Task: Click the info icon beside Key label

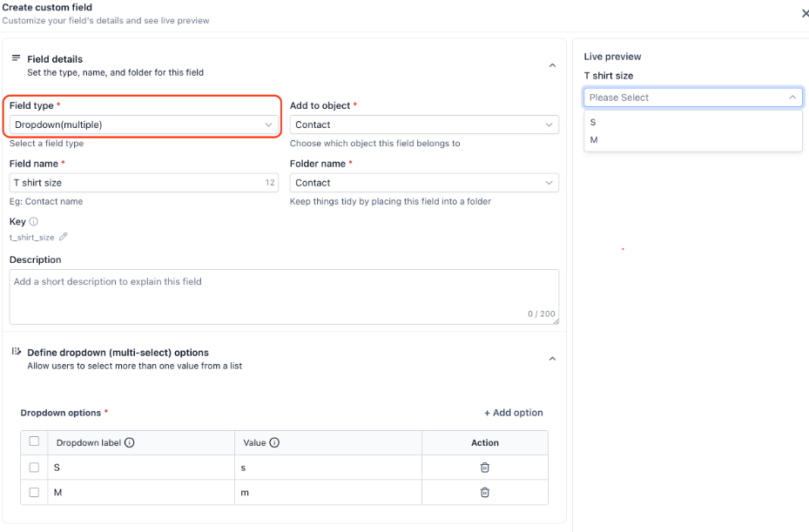Action: tap(34, 222)
